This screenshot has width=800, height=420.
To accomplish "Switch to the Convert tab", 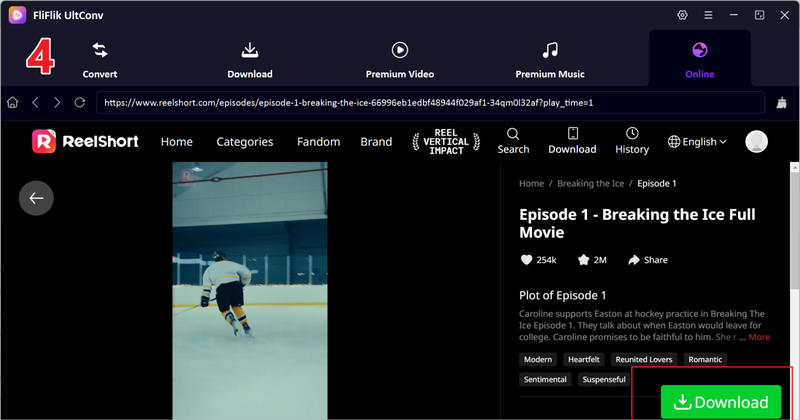I will [100, 60].
